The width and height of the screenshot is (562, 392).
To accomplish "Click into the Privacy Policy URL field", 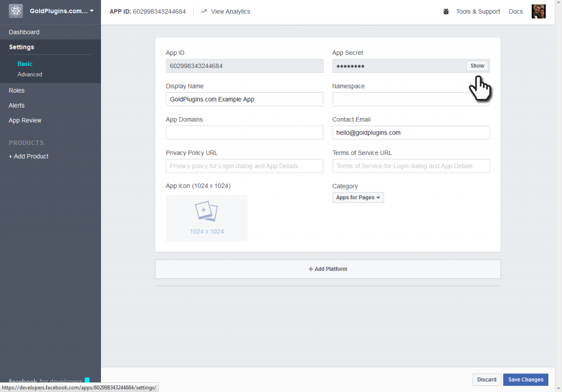I will click(x=244, y=166).
